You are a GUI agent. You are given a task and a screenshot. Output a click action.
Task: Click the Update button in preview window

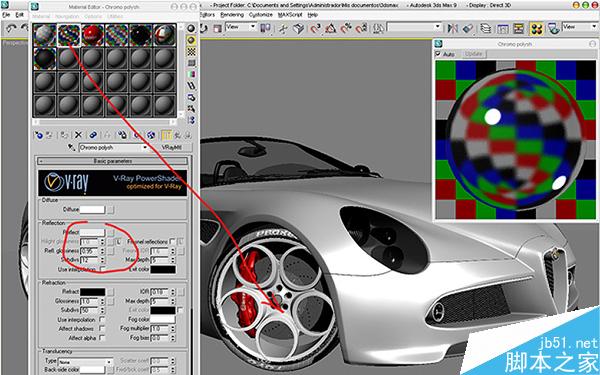click(x=473, y=54)
